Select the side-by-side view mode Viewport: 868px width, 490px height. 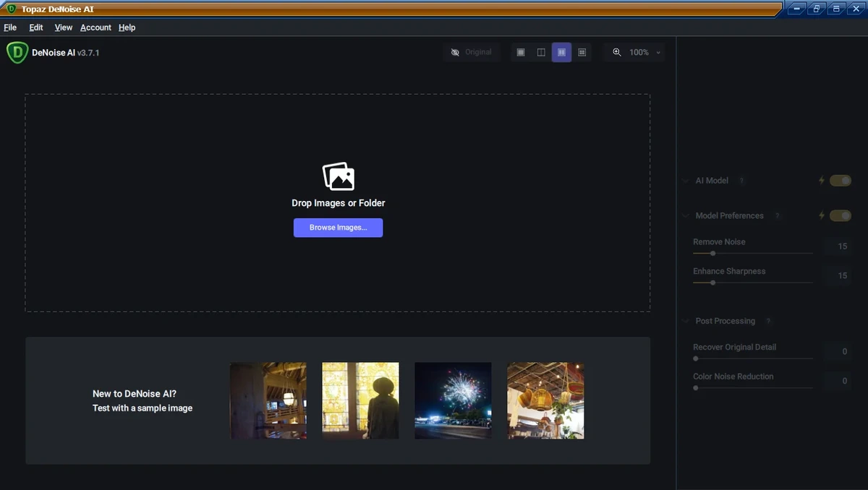[x=561, y=53]
